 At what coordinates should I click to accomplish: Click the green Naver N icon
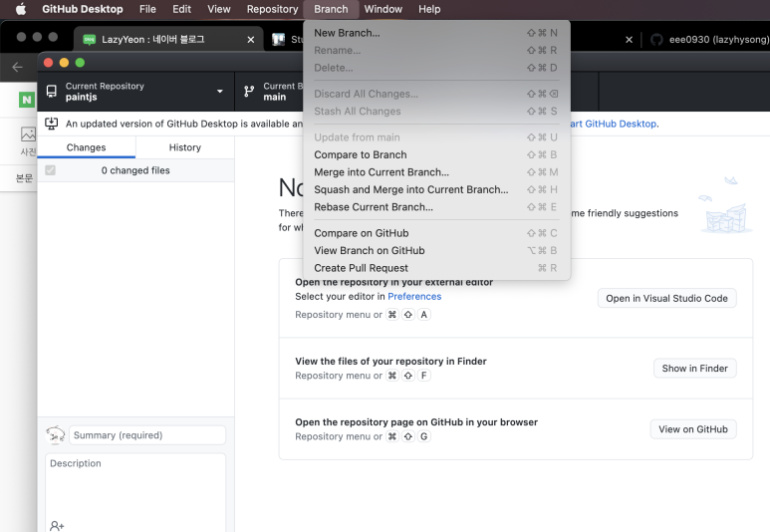click(x=27, y=100)
